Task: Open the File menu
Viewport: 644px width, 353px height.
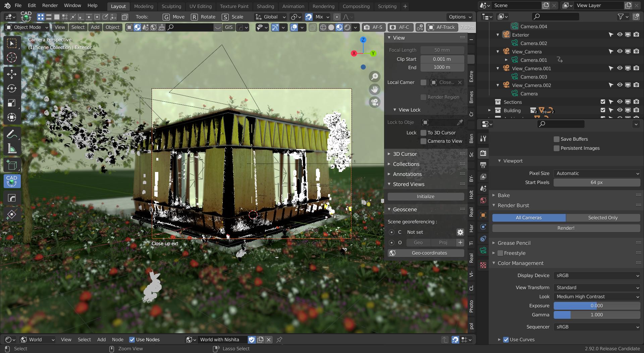Action: (x=18, y=6)
